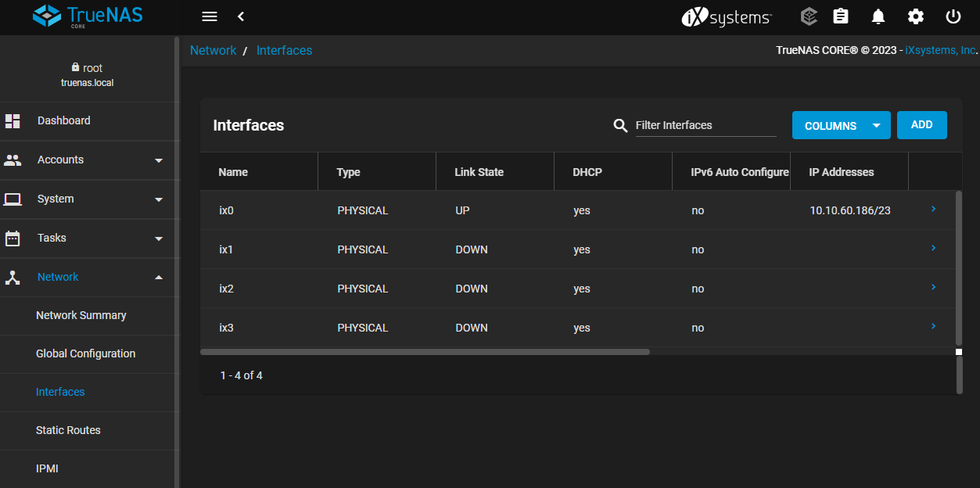Open Network Summary page
Screen dimensions: 980x488
point(81,315)
